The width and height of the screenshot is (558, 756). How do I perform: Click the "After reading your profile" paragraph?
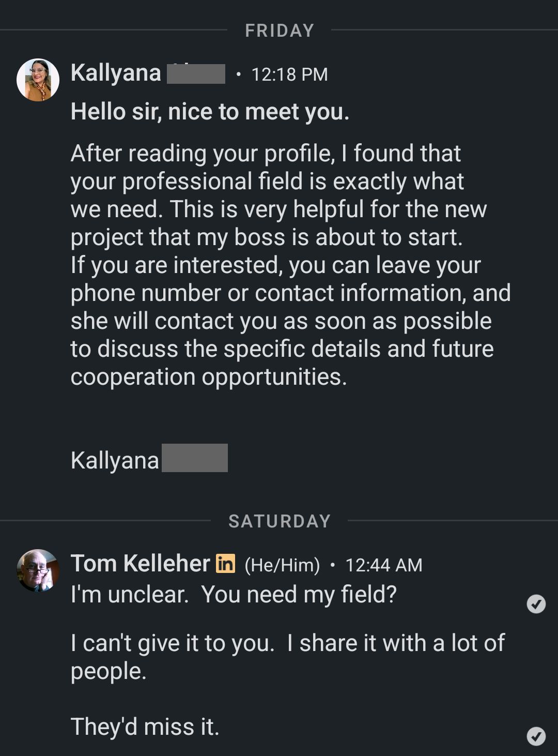pos(279,195)
